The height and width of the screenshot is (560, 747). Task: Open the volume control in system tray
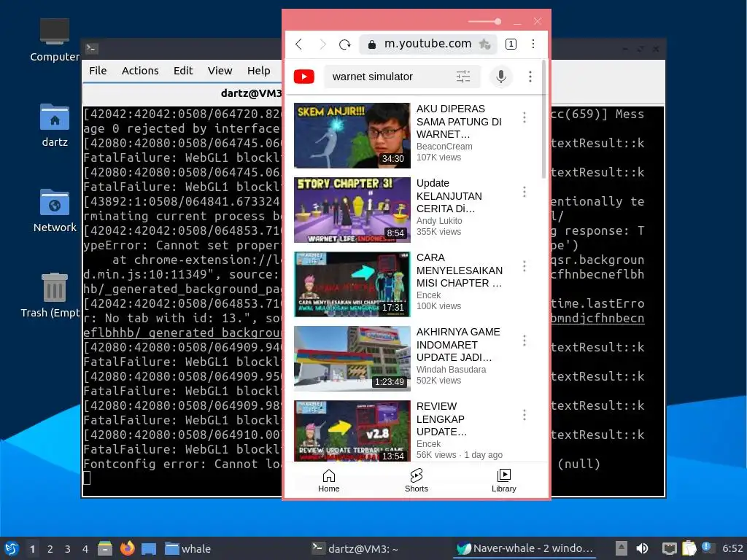pos(642,548)
